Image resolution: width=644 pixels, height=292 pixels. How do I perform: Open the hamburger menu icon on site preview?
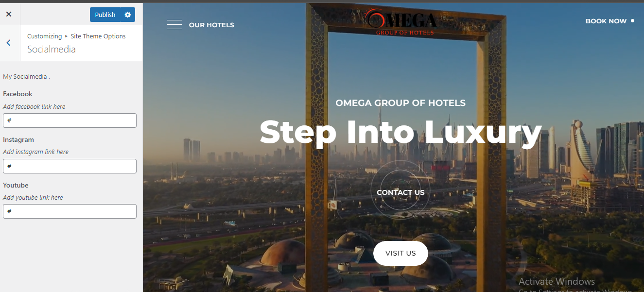pyautogui.click(x=174, y=25)
